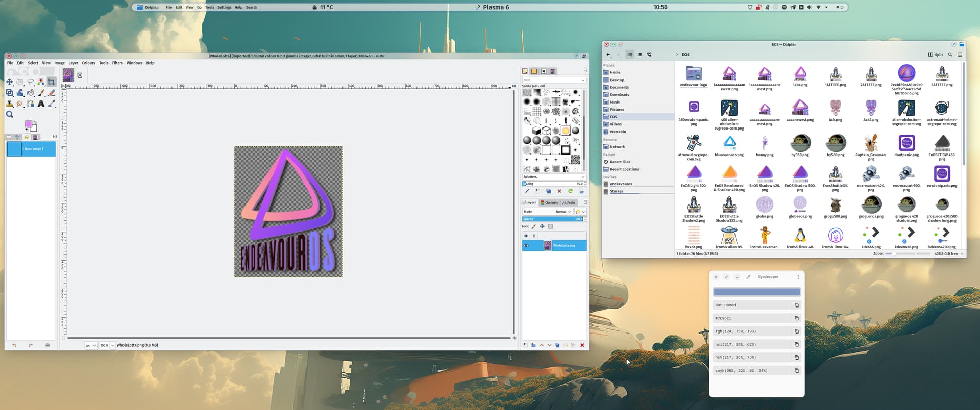Delete the layer using red X icon
This screenshot has height=410, width=980.
582,345
